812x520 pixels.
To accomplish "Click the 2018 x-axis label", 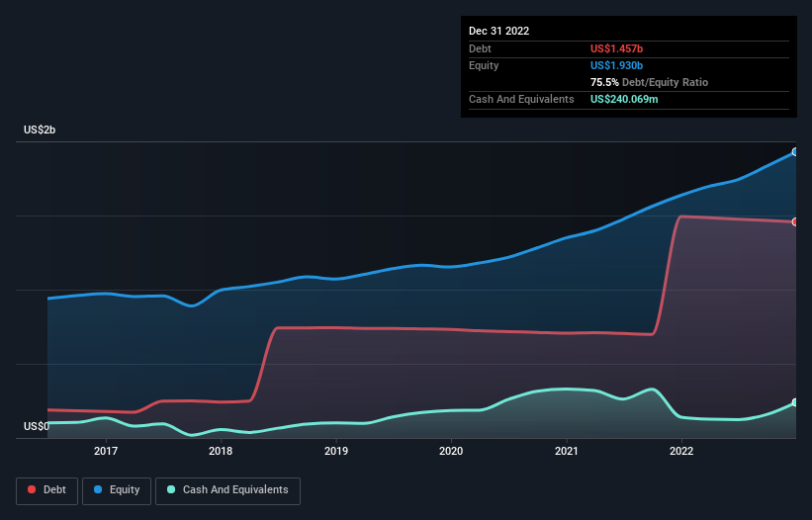I will coord(221,451).
